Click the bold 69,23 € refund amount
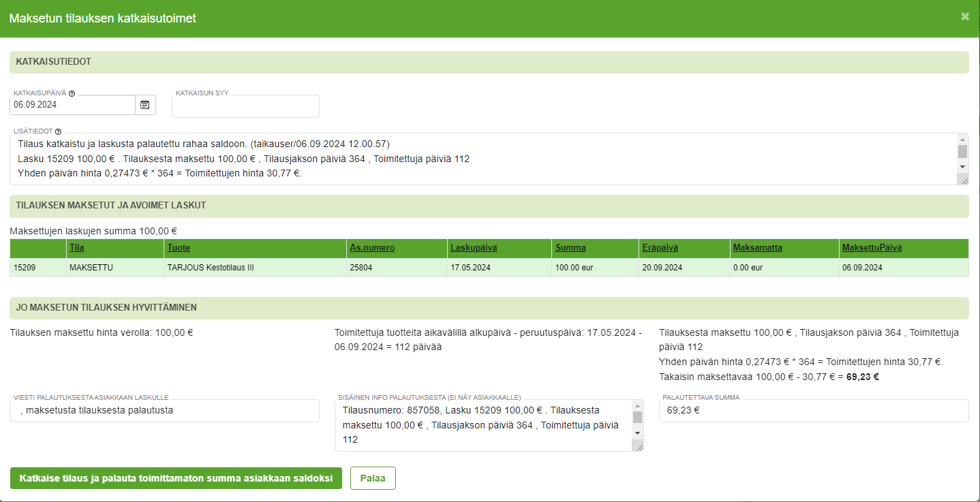The width and height of the screenshot is (980, 502). 863,377
